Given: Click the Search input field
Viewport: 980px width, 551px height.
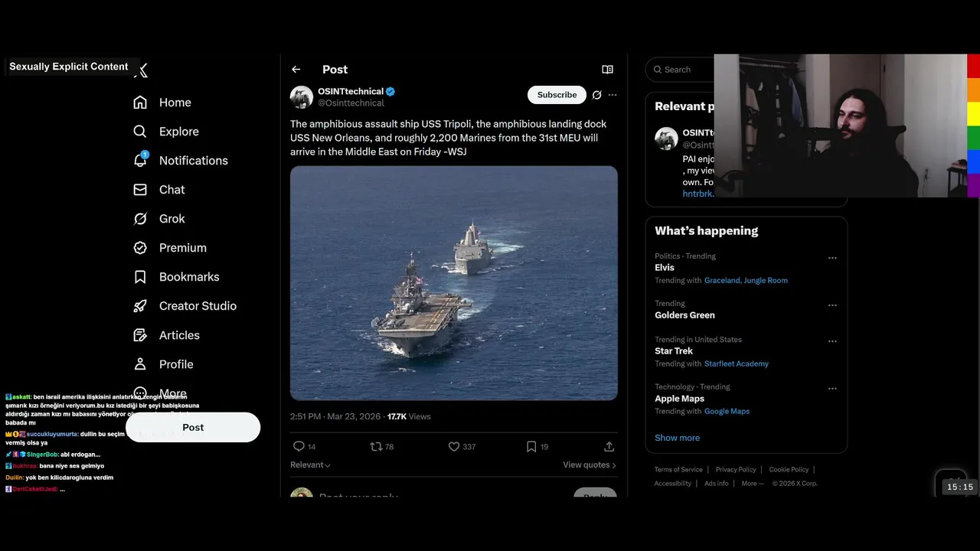Looking at the screenshot, I should 681,70.
